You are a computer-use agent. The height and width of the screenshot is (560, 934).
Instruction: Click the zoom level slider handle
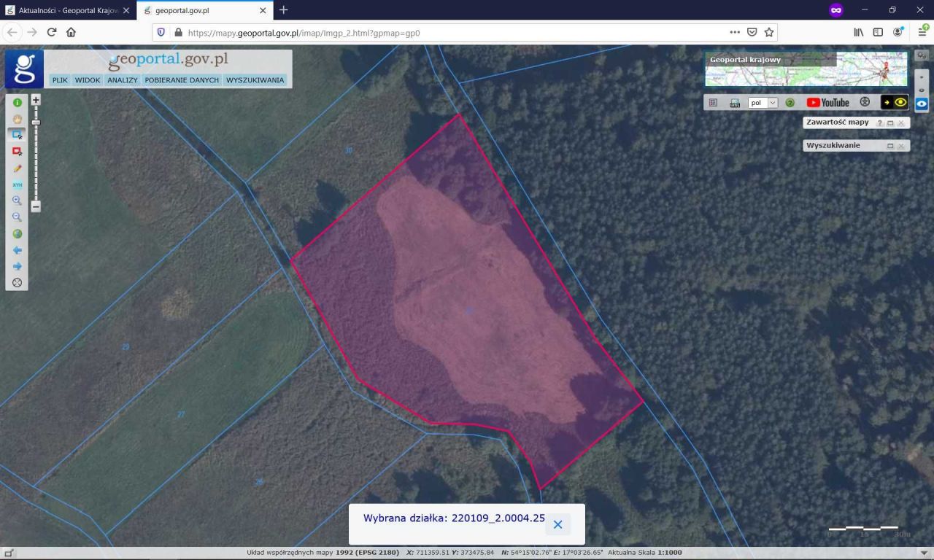point(36,122)
